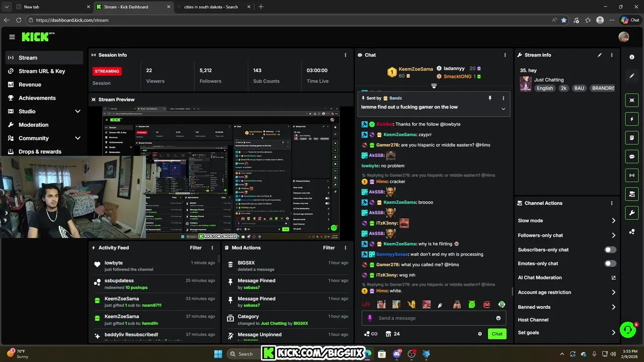Open the hamburger menu beside the Kick logo
Screen dimensions: 644x362
[x=12, y=37]
